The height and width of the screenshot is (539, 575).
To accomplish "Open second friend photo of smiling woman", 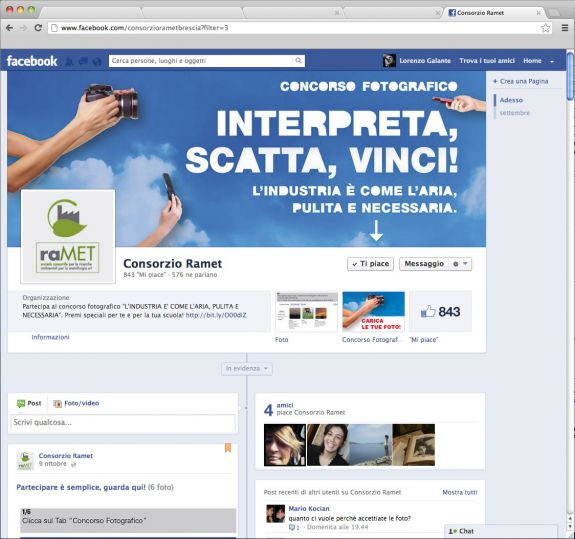I will pyautogui.click(x=328, y=445).
